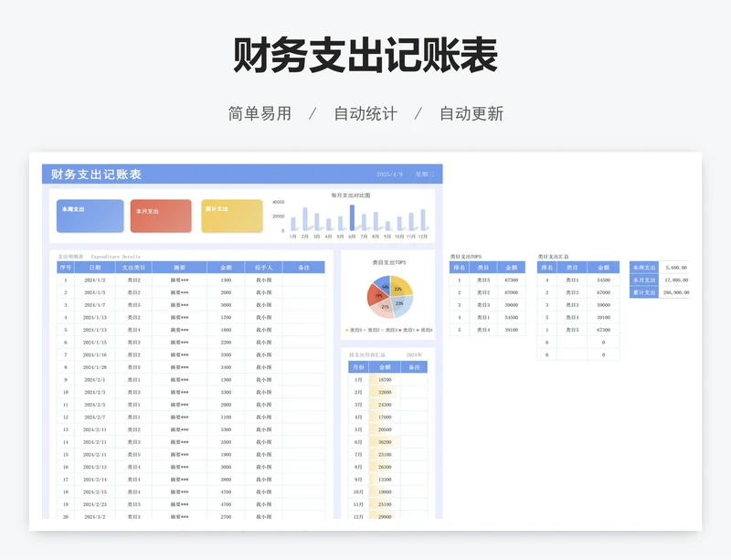Click the date cell 2024/1/5
Image resolution: width=731 pixels, height=560 pixels.
(x=95, y=293)
